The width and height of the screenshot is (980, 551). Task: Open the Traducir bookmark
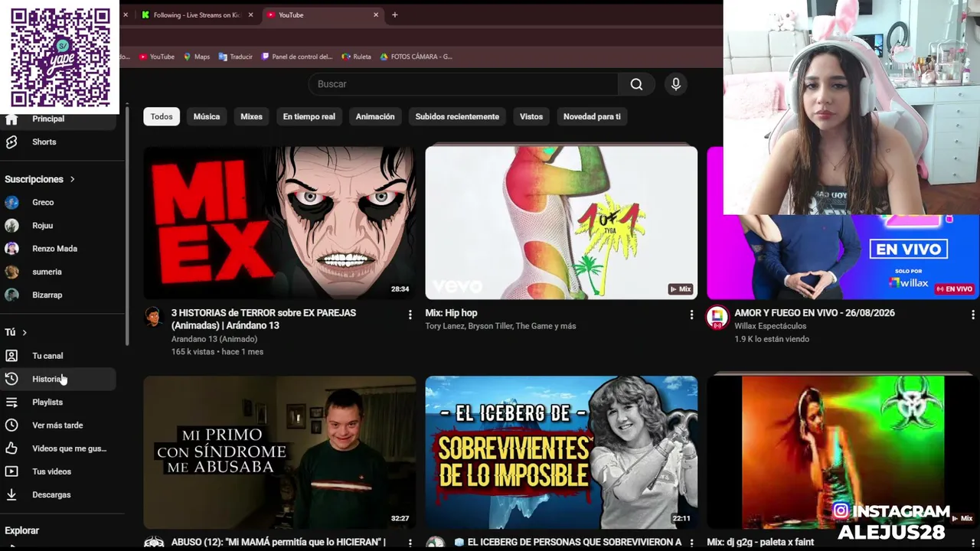click(235, 57)
